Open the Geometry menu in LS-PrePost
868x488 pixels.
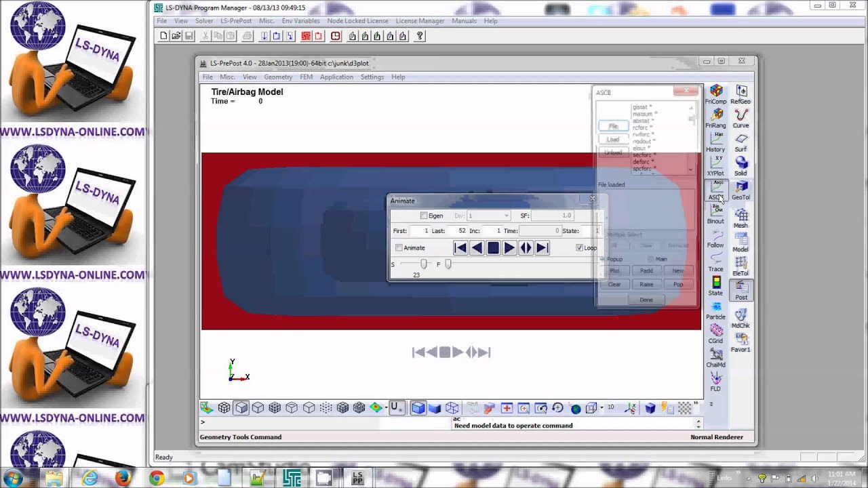pyautogui.click(x=278, y=77)
